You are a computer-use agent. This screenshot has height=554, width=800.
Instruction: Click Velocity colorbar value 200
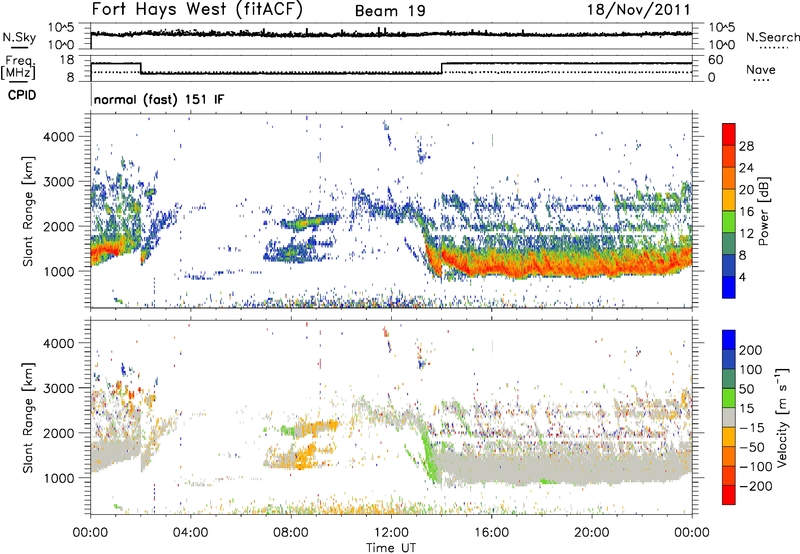pos(751,350)
